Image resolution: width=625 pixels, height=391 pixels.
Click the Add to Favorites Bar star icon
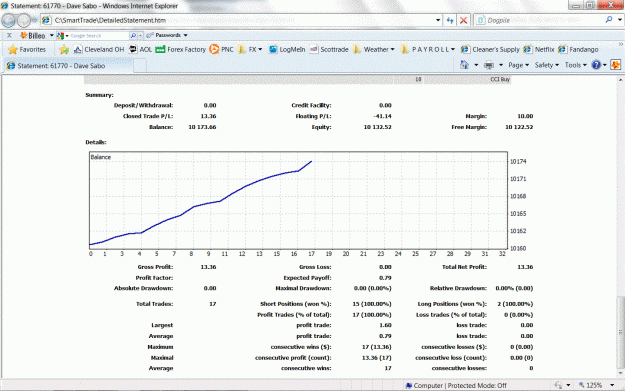click(x=64, y=49)
